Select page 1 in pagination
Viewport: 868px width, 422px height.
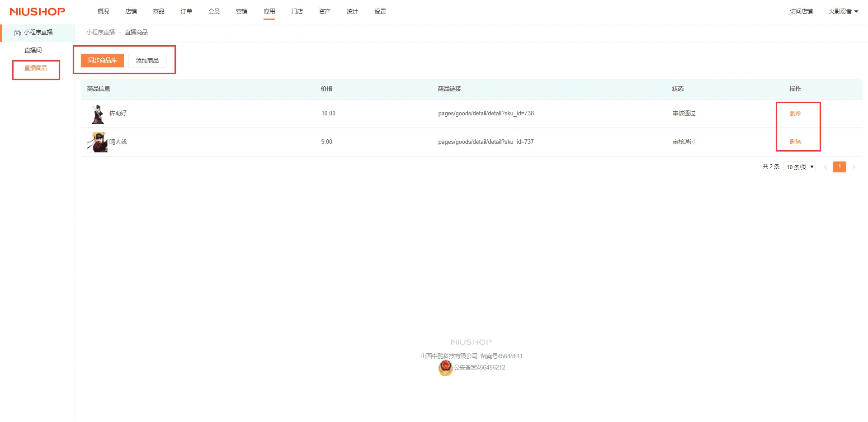click(x=839, y=167)
